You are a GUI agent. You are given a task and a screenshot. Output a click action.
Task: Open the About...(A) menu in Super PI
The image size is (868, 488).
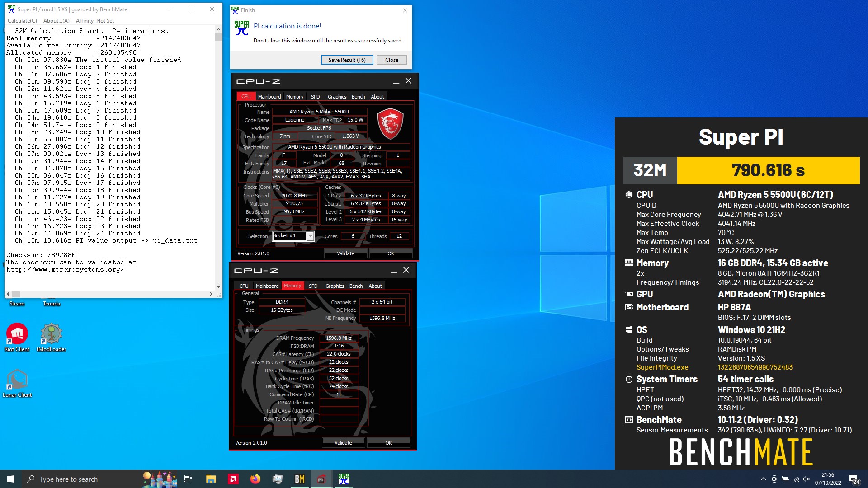pyautogui.click(x=57, y=20)
